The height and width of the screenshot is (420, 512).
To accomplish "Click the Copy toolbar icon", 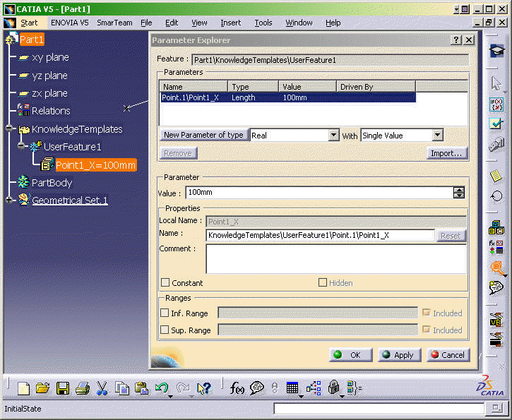I will [x=121, y=388].
